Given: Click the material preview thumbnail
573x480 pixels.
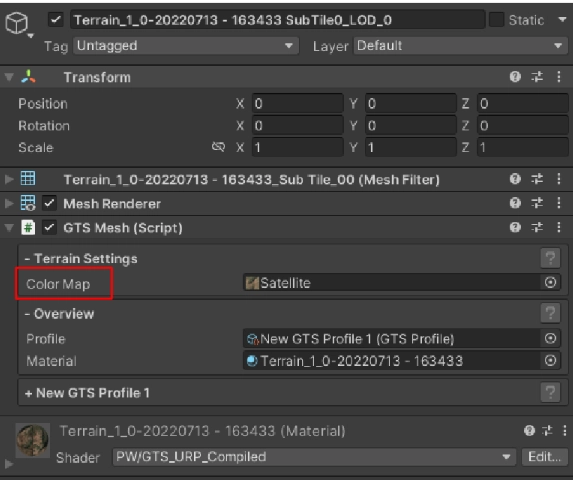Looking at the screenshot, I should 33,440.
